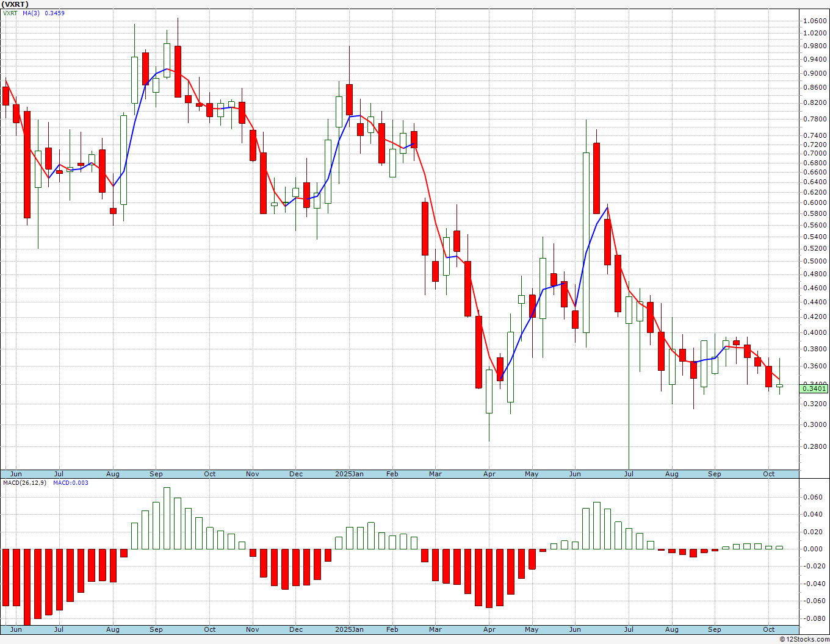Screen dimensions: 830x644
Task: Click the 0.5600 price axis label
Action: tap(815, 226)
